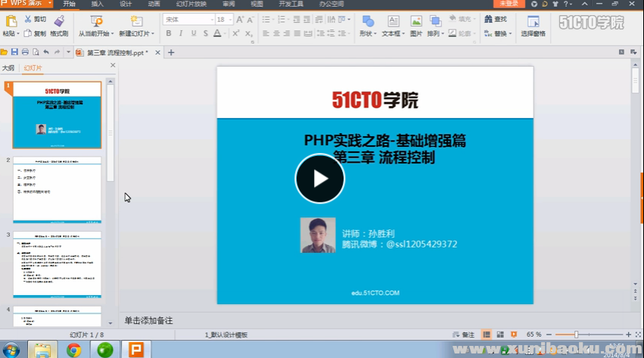Viewport: 644px width, 358px height.
Task: Switch to the 大纲 (Outline) pane tab
Action: click(8, 67)
